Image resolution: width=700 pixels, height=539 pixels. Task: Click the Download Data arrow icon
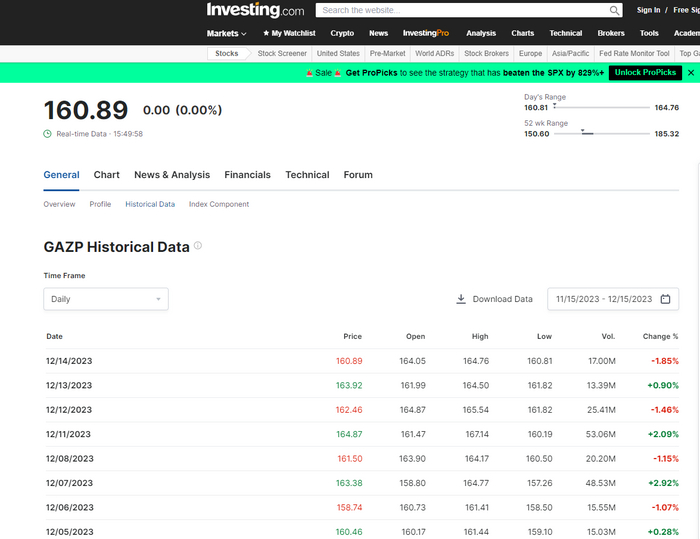click(461, 299)
